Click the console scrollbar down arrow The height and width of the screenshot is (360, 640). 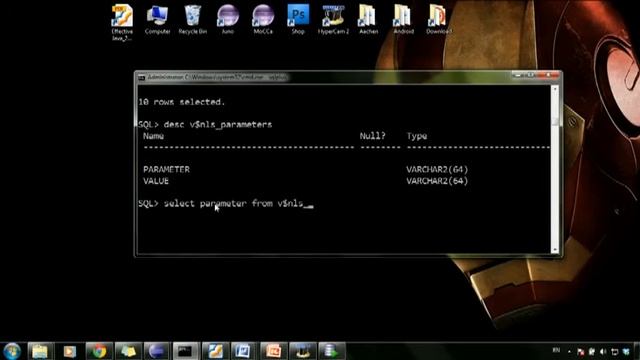pos(555,250)
